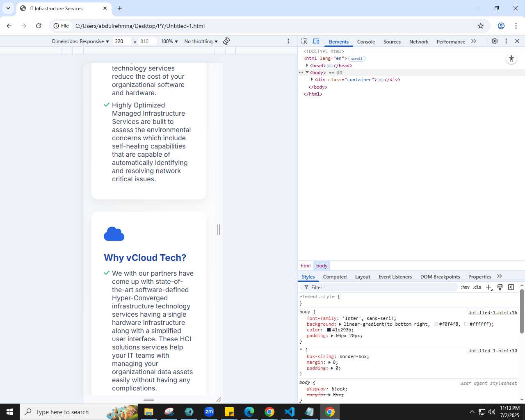The height and width of the screenshot is (420, 525).
Task: Open Untitled-1.html:10 source link
Action: click(493, 351)
